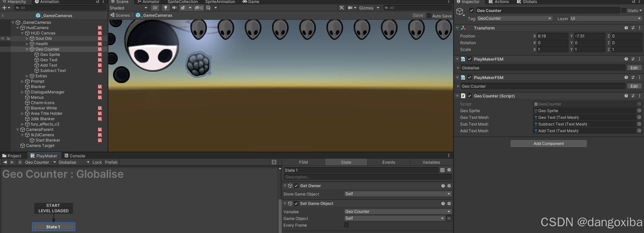
Task: Pick object for Geo Sprite field
Action: point(639,111)
